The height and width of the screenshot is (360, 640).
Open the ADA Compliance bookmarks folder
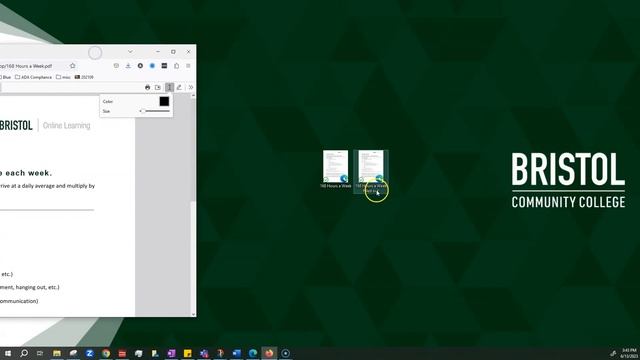[33, 77]
